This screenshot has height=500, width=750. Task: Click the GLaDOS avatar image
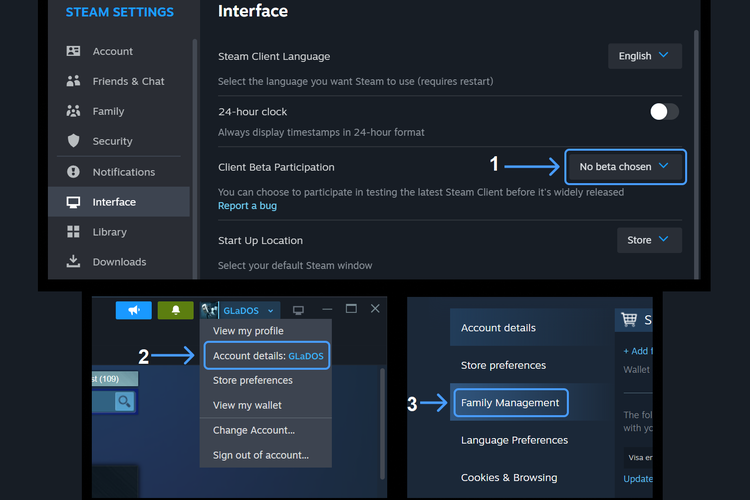[209, 310]
